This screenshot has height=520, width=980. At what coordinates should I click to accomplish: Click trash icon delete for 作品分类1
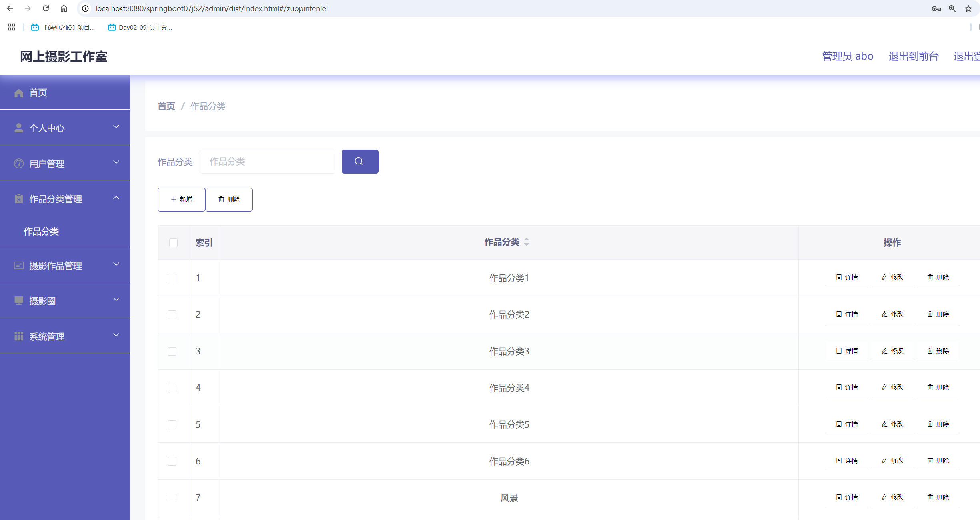930,277
